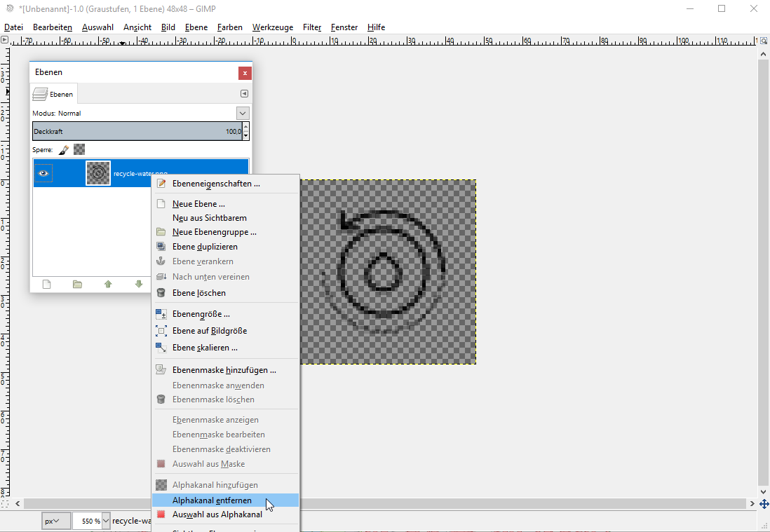770x532 pixels.
Task: Toggle visibility of recycle-water.png layer
Action: [43, 173]
